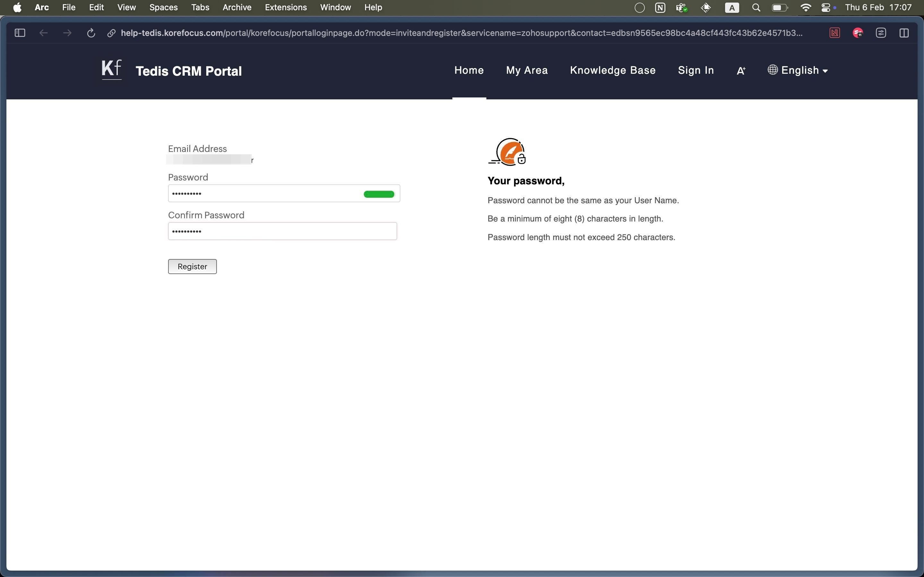
Task: Click the site link icon in URL bar
Action: click(111, 33)
